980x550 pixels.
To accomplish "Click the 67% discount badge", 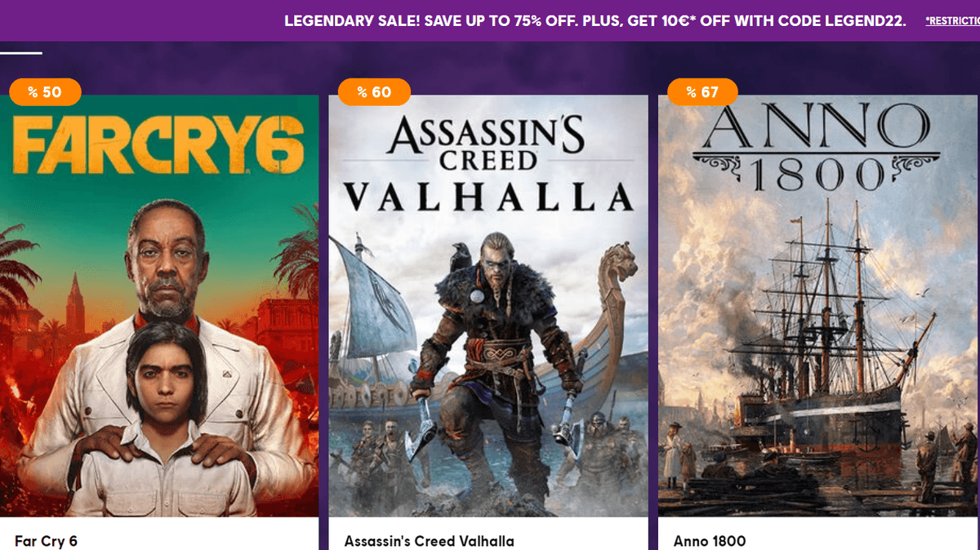I will [702, 92].
